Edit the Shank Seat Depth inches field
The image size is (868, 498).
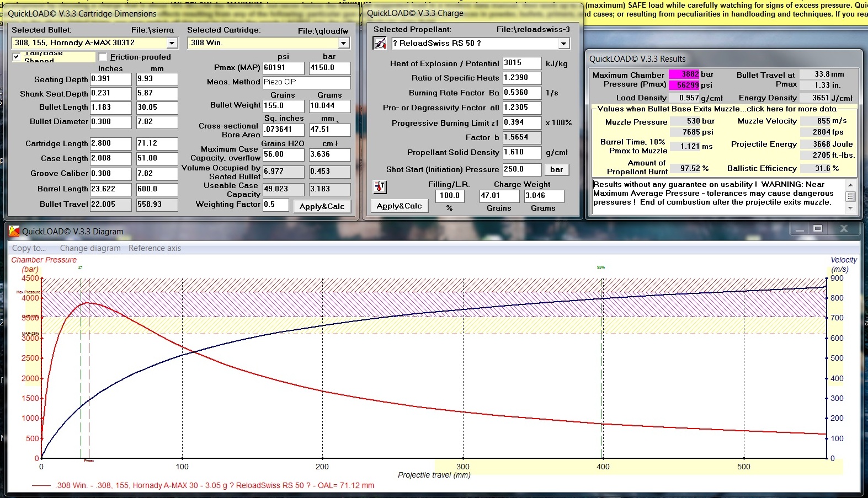click(111, 93)
